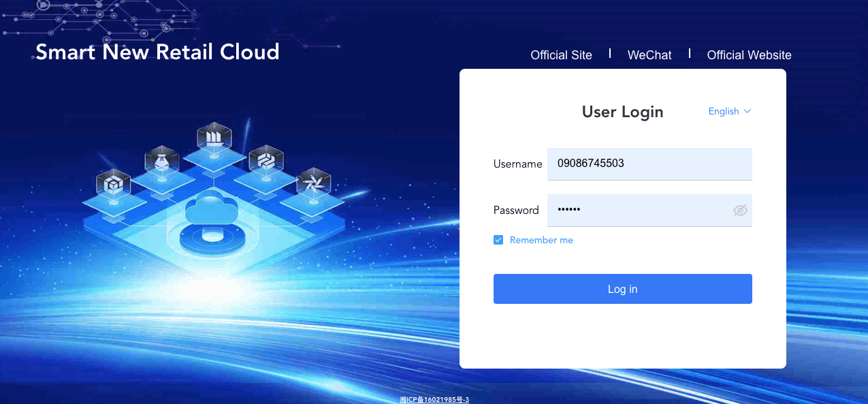
Task: Open the Official Site link
Action: (561, 55)
